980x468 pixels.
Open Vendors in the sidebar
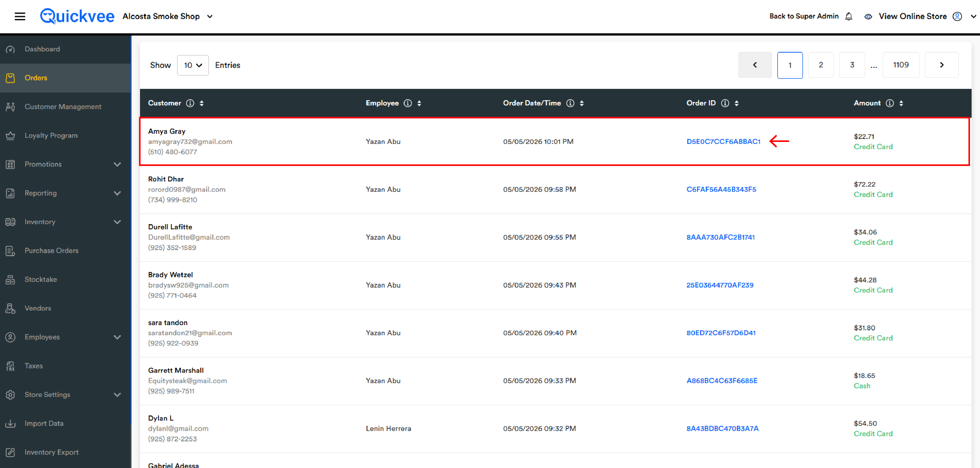coord(38,308)
